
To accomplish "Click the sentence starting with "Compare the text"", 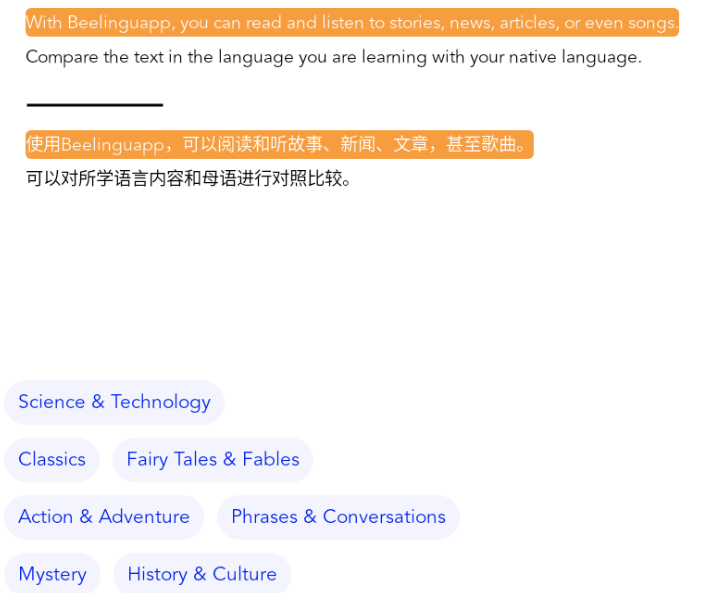I will coord(333,57).
